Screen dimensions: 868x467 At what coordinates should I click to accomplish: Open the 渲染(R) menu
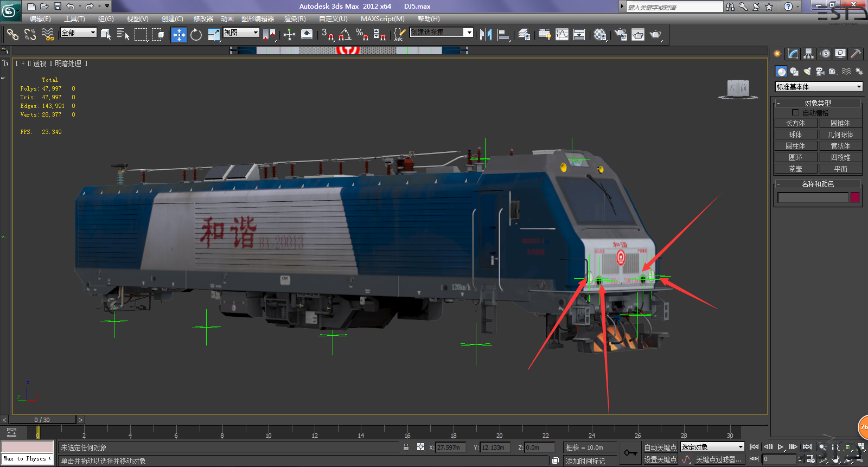[x=295, y=19]
